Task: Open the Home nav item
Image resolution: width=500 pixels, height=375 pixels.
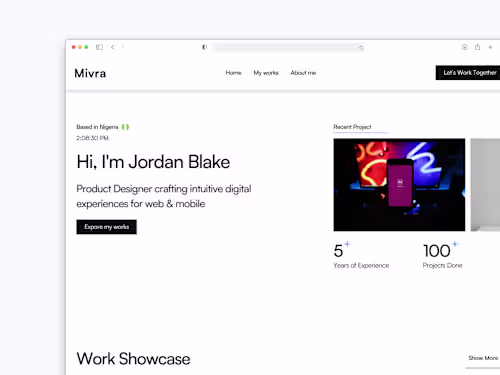Action: point(233,73)
